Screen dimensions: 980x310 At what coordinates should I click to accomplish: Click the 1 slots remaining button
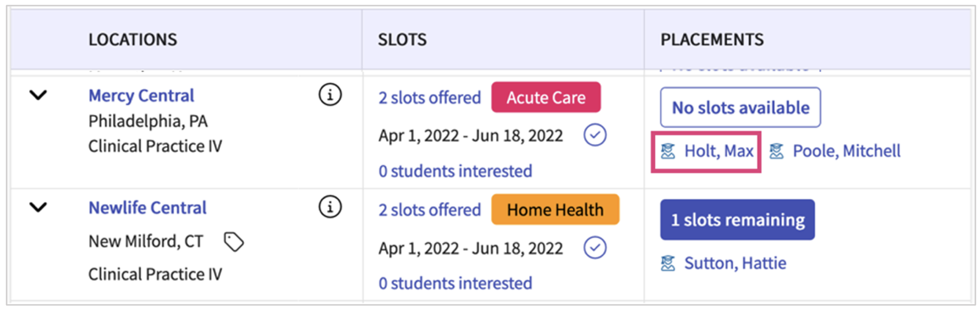[x=737, y=220]
